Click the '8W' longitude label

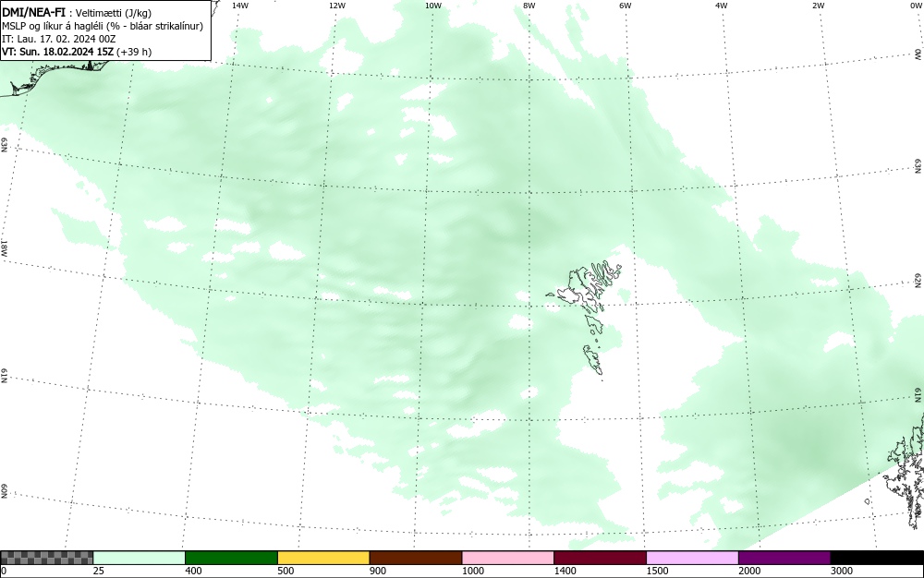529,6
